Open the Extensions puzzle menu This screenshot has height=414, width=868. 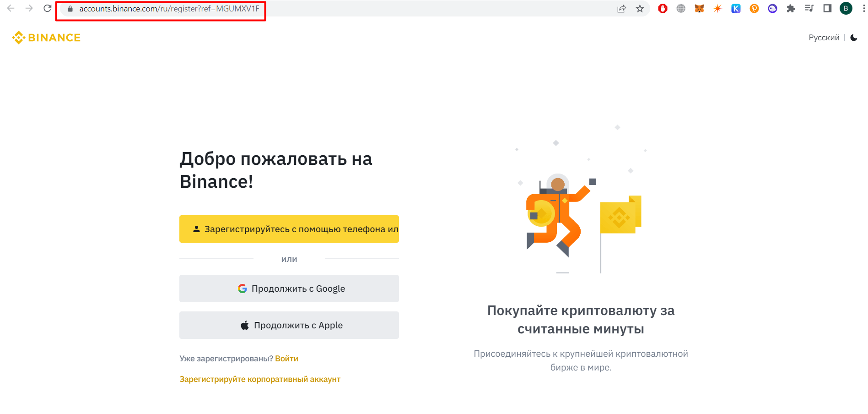791,8
